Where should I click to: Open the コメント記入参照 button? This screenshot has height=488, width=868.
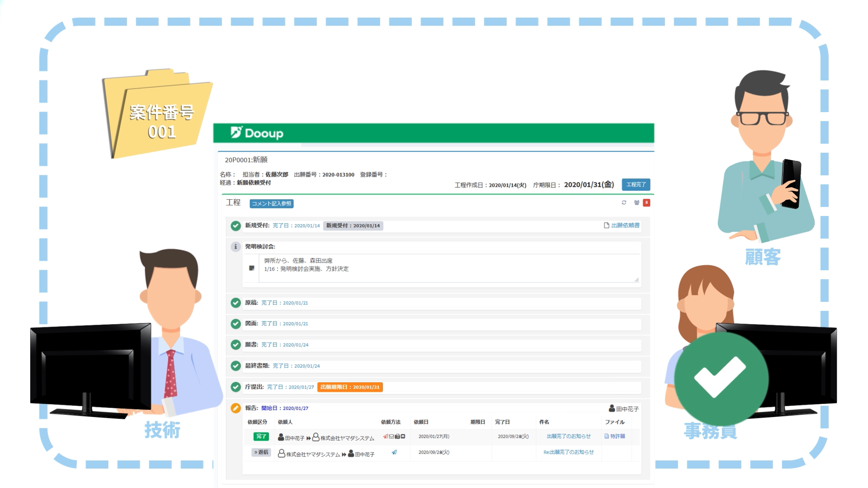click(x=271, y=204)
